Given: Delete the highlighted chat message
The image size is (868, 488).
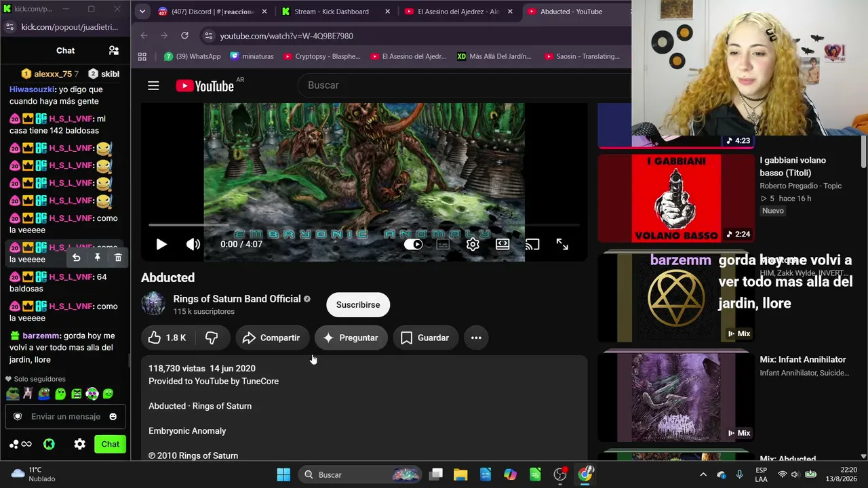Looking at the screenshot, I should pyautogui.click(x=118, y=258).
